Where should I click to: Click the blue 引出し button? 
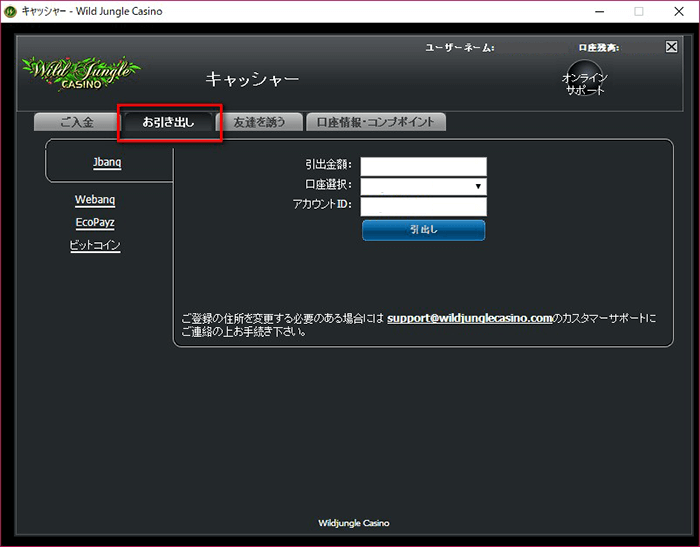coord(424,230)
